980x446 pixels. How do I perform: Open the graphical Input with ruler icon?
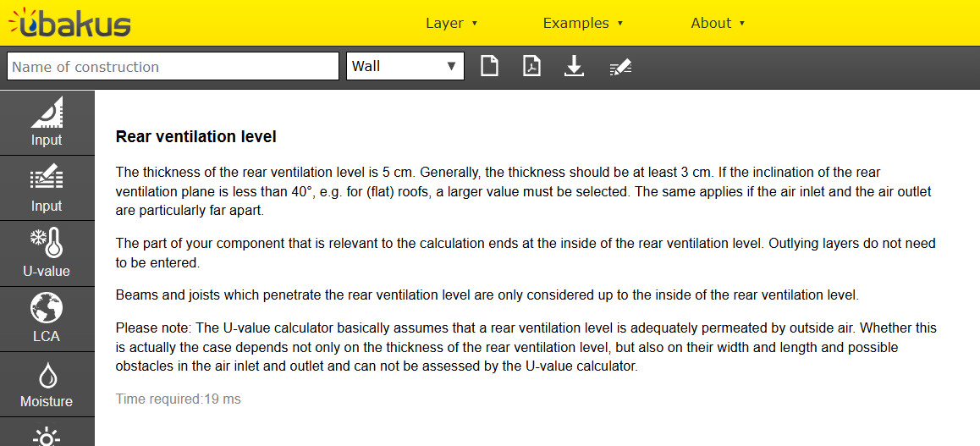coord(47,123)
